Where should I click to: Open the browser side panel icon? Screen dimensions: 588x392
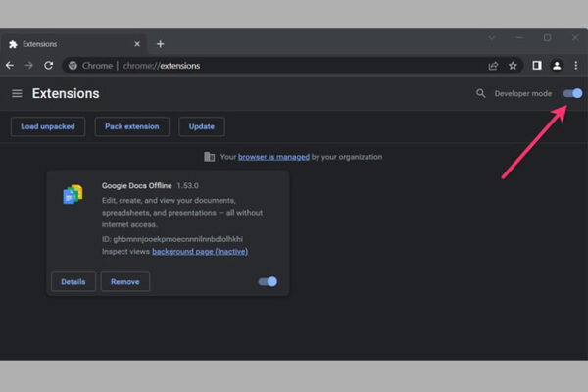click(537, 66)
